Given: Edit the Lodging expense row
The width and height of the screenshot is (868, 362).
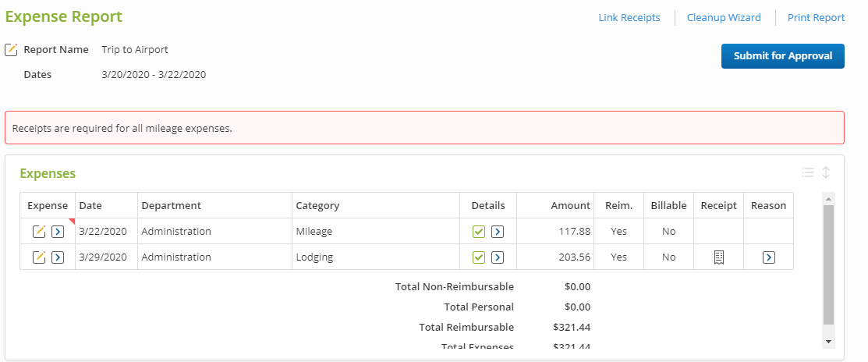Looking at the screenshot, I should coord(39,257).
